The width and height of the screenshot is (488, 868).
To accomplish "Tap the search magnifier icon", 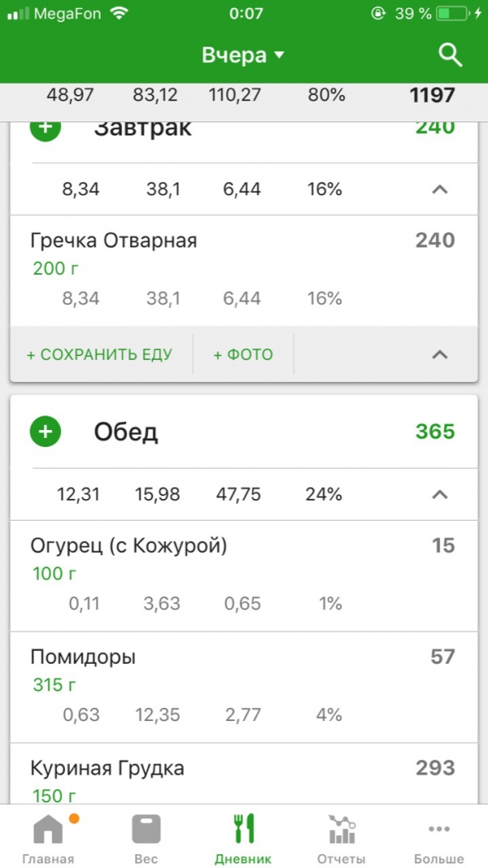I will click(449, 55).
